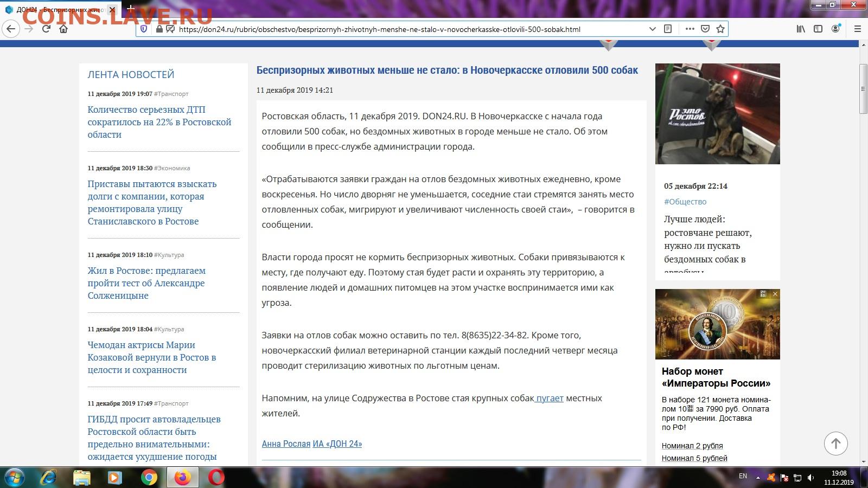
Task: Open Windows Explorer from taskbar
Action: [x=82, y=477]
